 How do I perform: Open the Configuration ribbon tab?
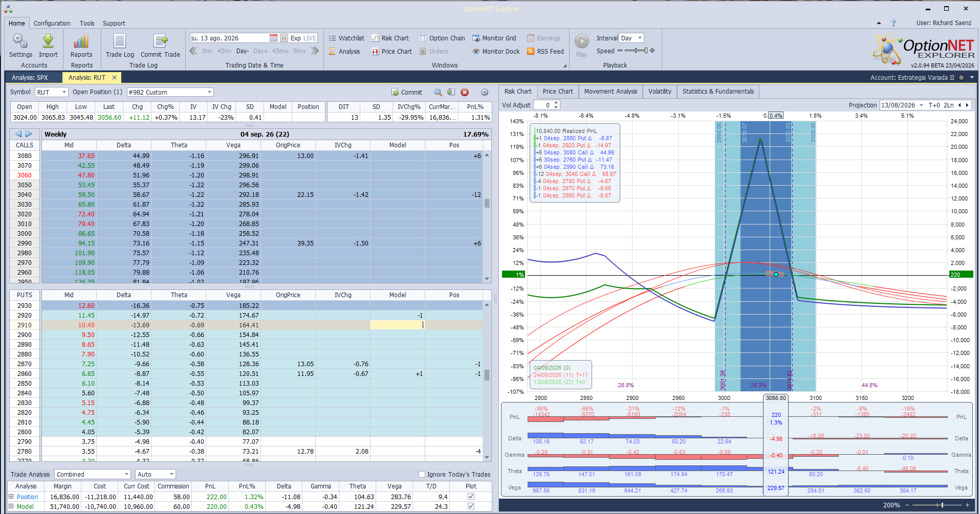[52, 23]
